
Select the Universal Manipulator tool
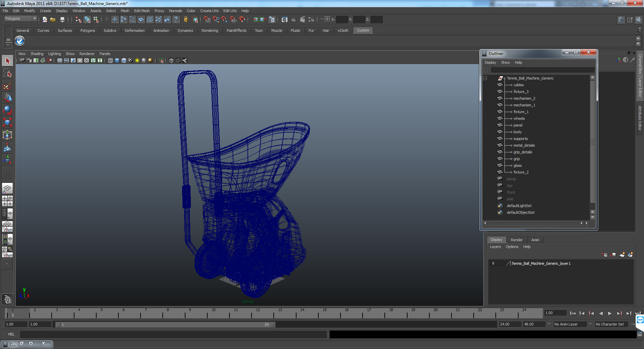pyautogui.click(x=7, y=135)
